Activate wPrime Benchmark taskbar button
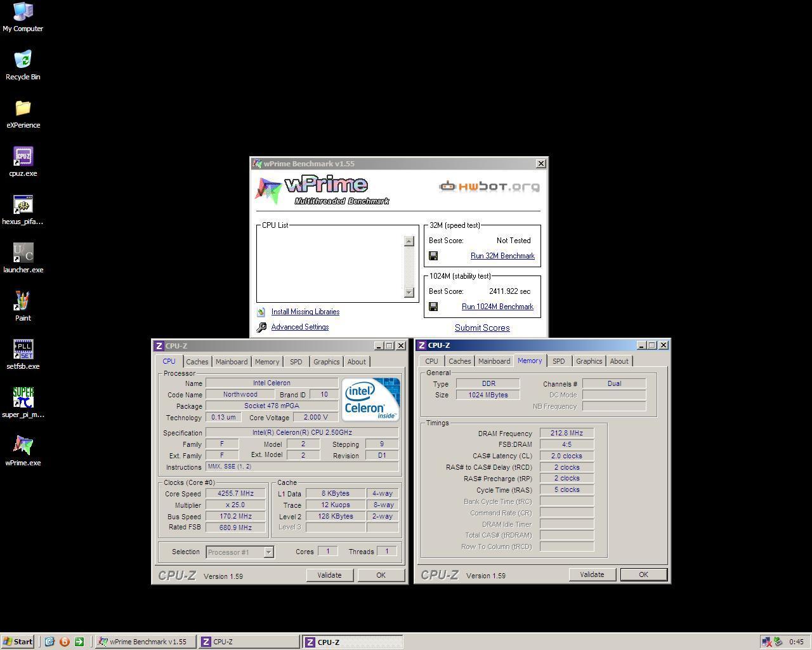This screenshot has height=650, width=812. [x=145, y=642]
